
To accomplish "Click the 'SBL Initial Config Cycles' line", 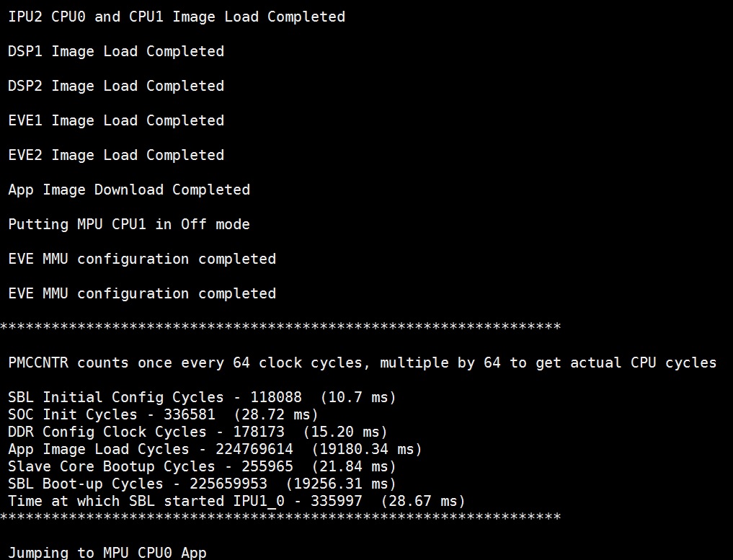I will 202,397.
